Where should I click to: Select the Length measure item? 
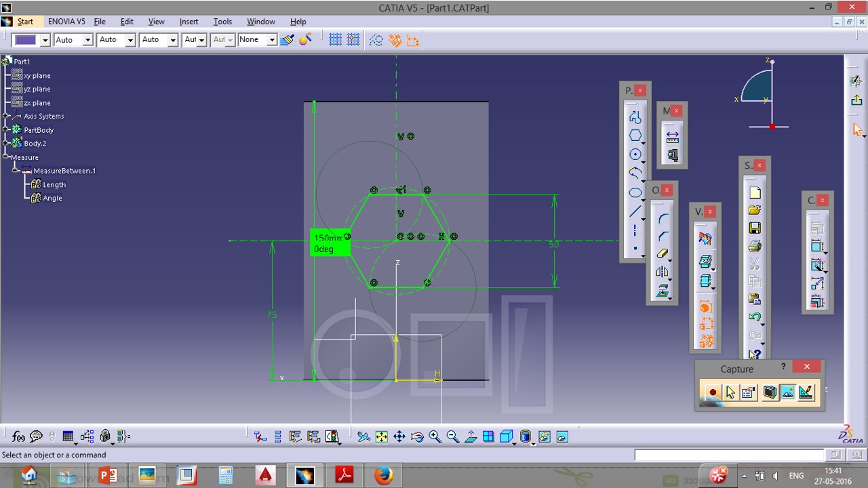pyautogui.click(x=49, y=184)
